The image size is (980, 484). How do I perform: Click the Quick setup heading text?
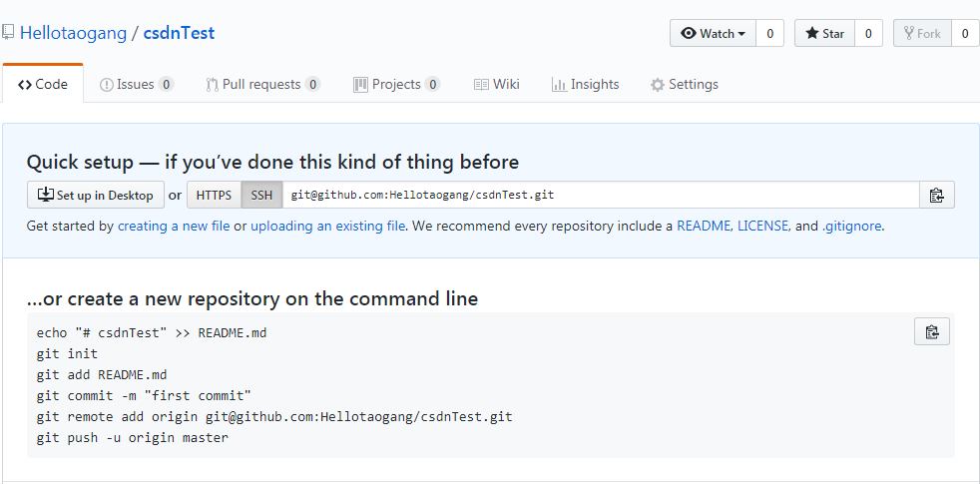coord(272,163)
